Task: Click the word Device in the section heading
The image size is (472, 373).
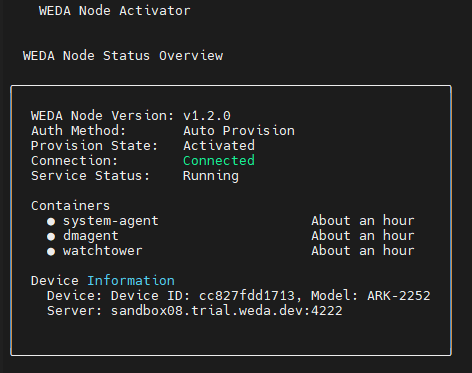Action: [55, 281]
